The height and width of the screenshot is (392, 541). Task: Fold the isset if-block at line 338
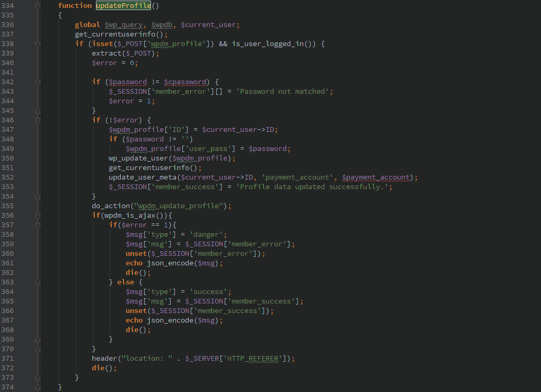tap(38, 44)
